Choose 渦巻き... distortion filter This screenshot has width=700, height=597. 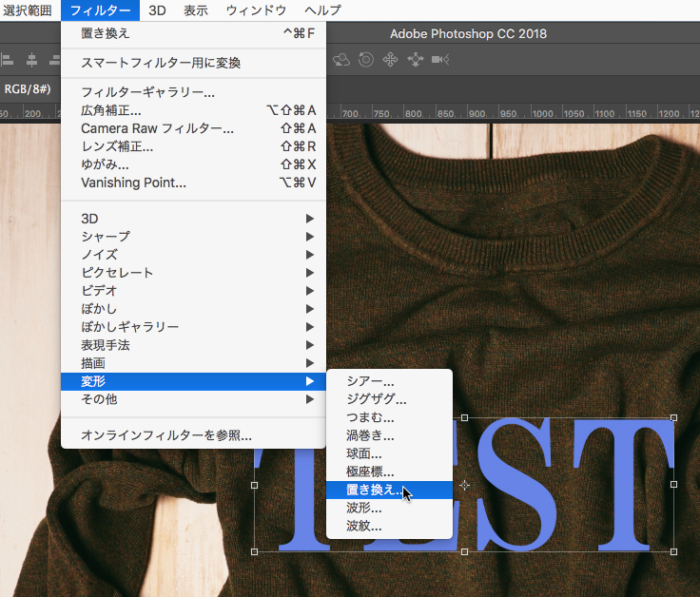[x=389, y=435]
